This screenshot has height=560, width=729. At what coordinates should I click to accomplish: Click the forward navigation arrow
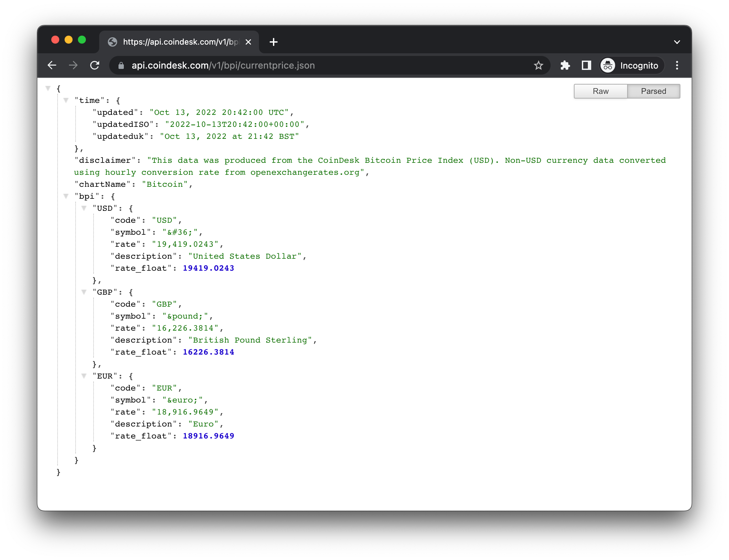pyautogui.click(x=73, y=65)
